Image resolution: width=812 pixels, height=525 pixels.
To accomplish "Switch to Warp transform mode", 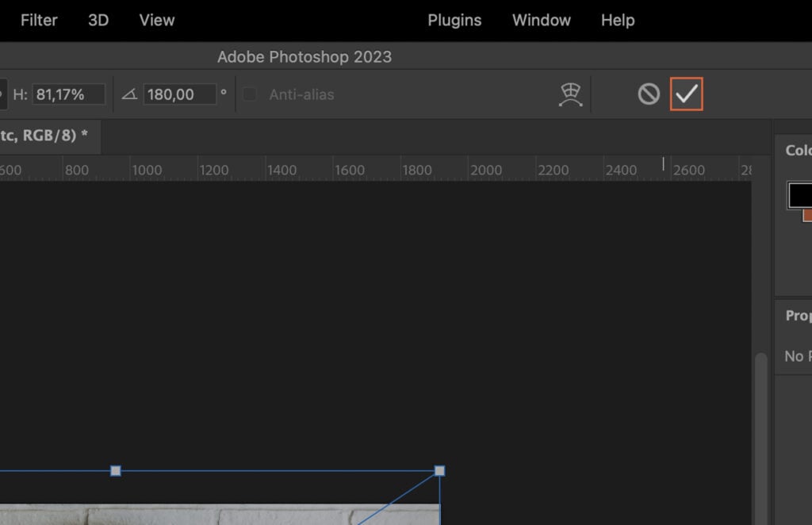I will pyautogui.click(x=569, y=94).
